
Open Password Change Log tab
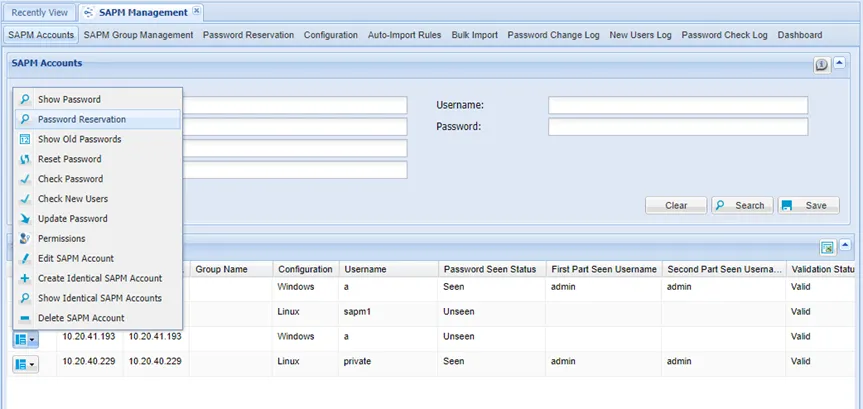point(553,35)
